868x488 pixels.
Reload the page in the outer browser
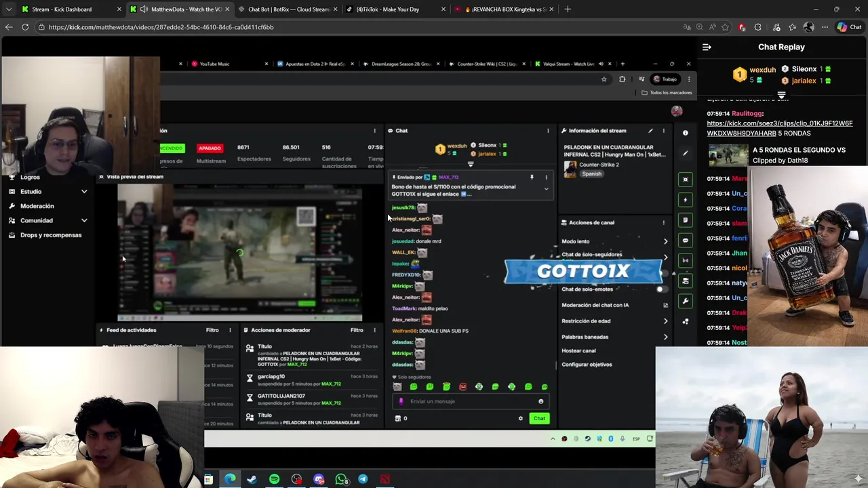coord(25,27)
